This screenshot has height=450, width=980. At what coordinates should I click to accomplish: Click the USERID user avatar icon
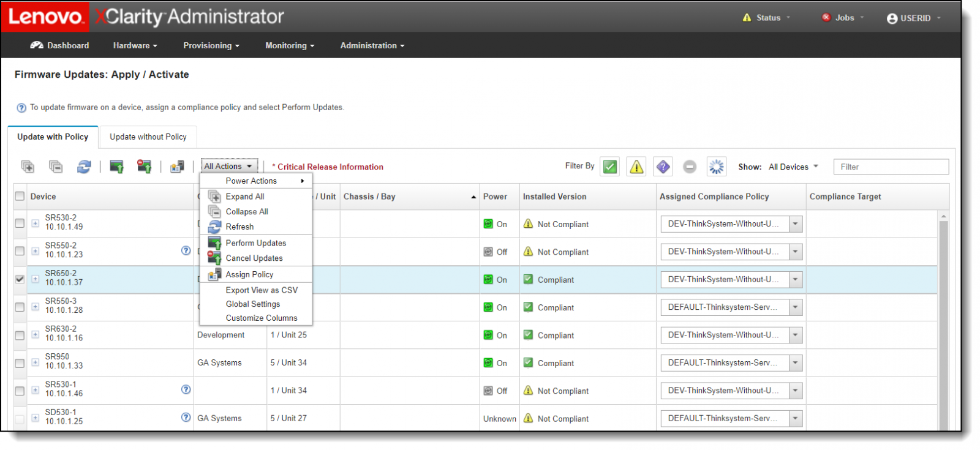point(892,18)
